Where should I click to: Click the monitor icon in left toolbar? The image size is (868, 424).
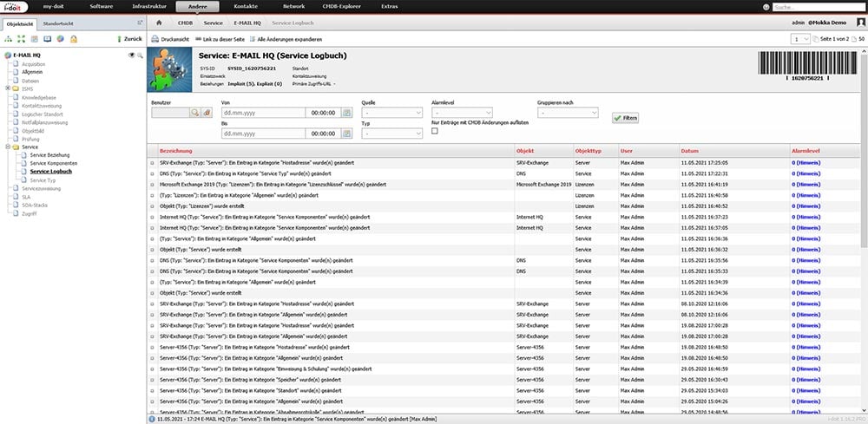click(x=48, y=39)
